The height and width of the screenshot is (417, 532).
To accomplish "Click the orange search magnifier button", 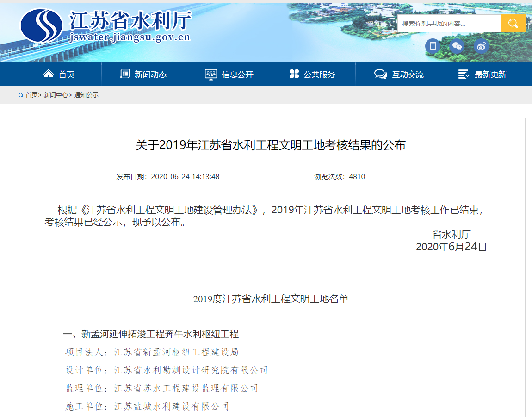I will coord(513,24).
